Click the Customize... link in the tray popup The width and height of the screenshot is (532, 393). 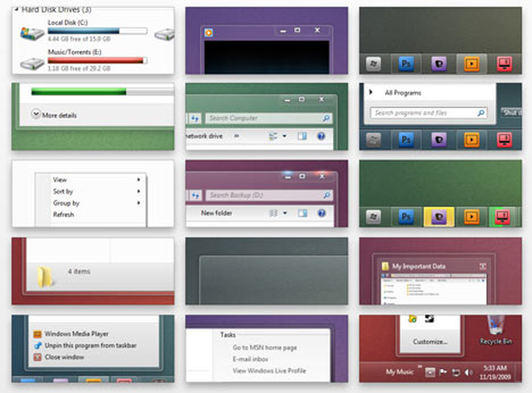(430, 342)
